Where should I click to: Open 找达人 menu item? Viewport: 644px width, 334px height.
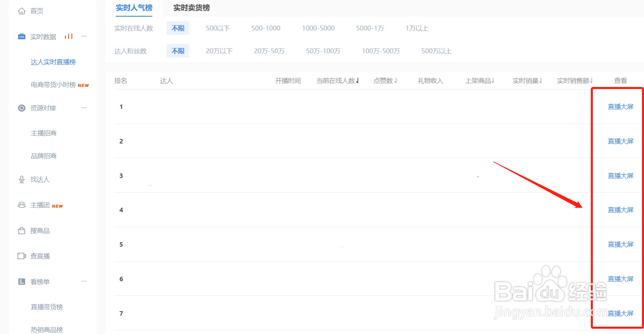[40, 180]
